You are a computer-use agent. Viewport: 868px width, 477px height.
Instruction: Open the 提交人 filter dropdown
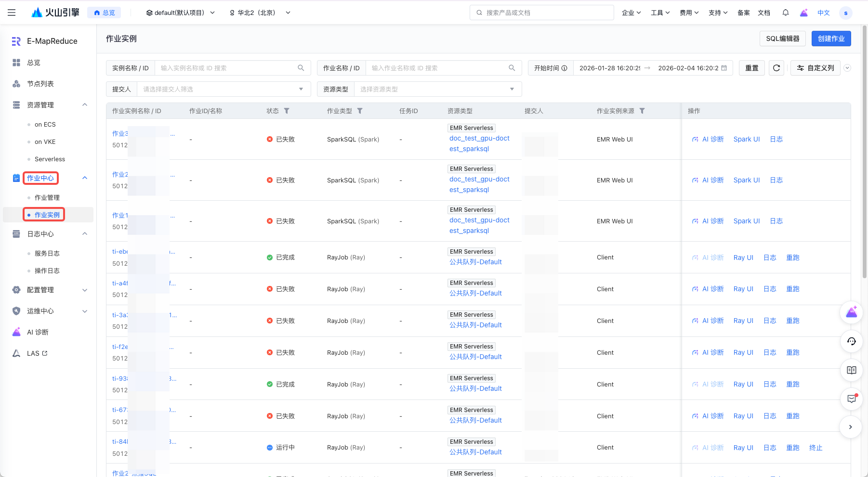(223, 89)
